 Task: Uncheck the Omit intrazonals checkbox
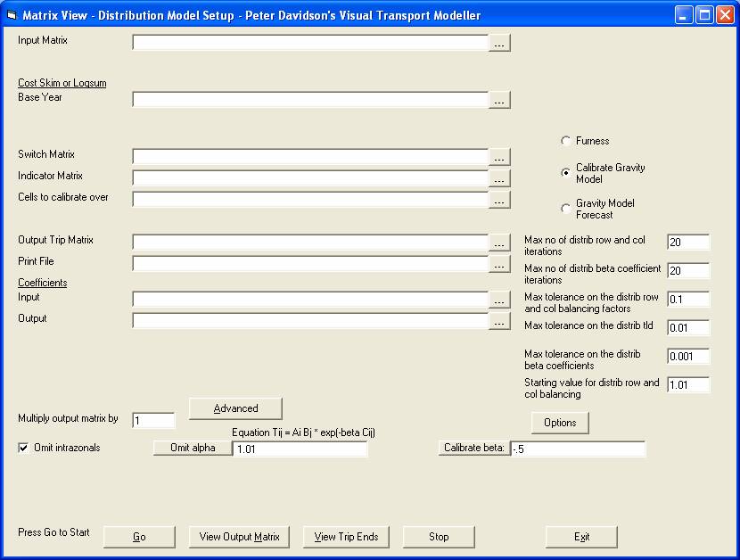[x=24, y=448]
